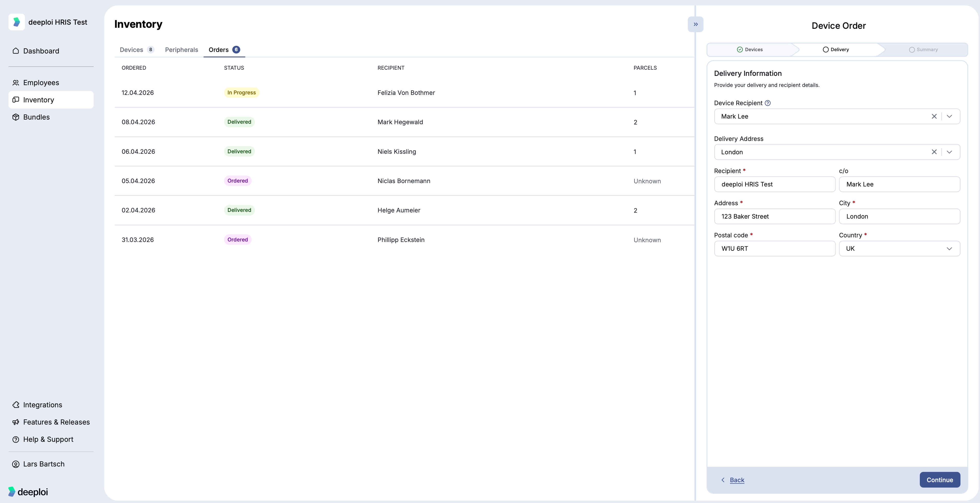Viewport: 980px width, 503px height.
Task: Open the Employees page
Action: (x=51, y=83)
